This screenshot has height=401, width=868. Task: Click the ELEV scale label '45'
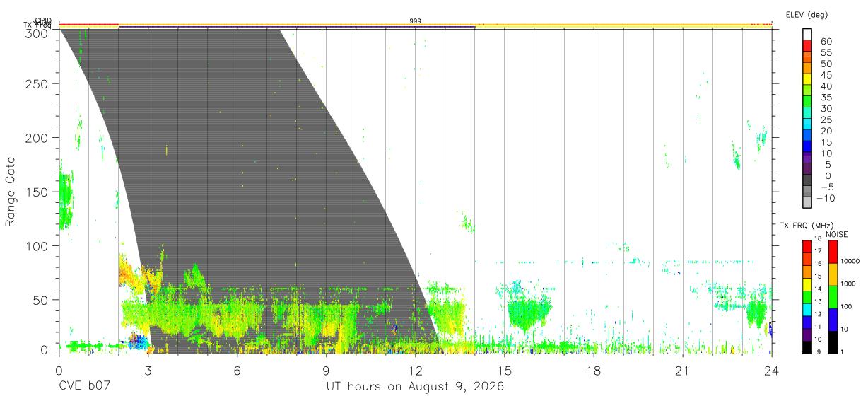click(826, 75)
